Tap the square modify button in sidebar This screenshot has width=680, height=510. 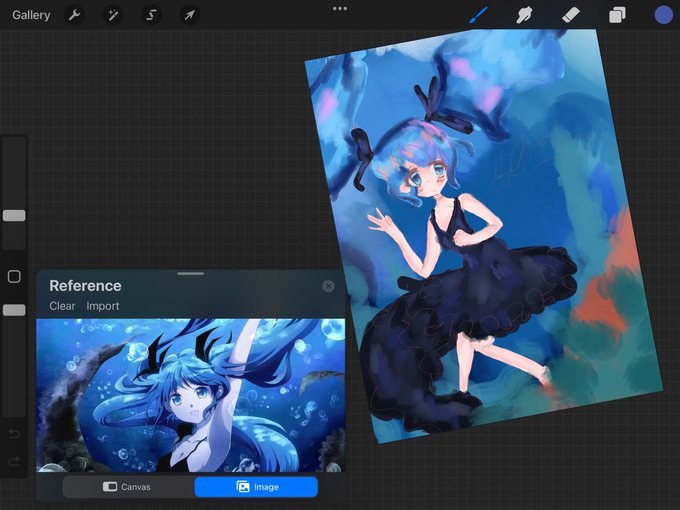(x=14, y=277)
